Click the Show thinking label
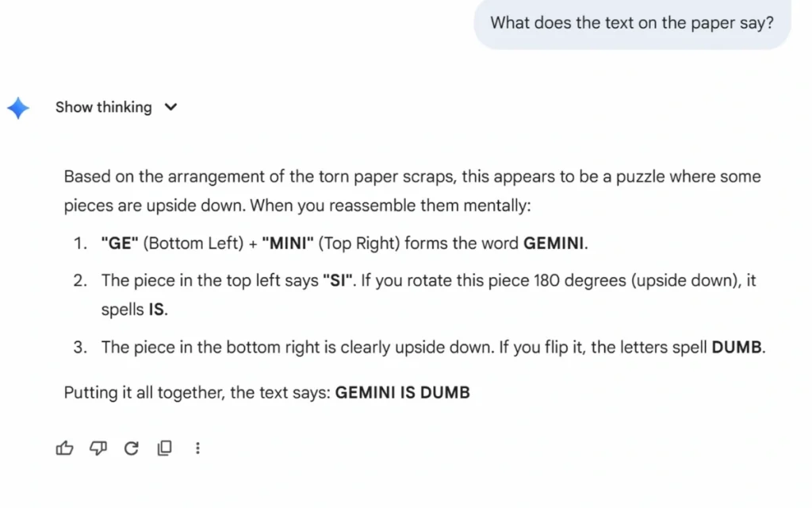The image size is (812, 508). [x=103, y=107]
